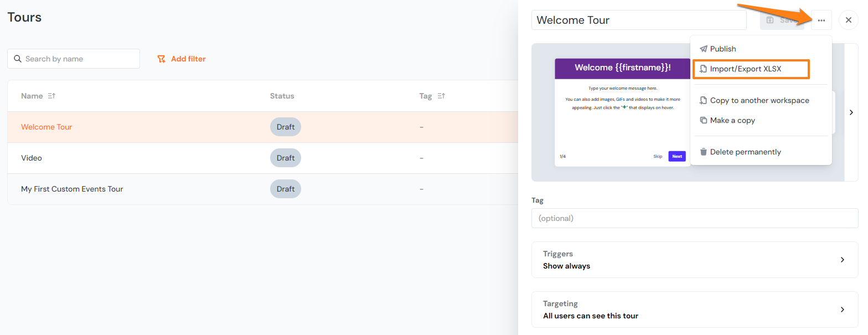Select Copy to another workspace
Viewport: 868px width, 335px height.
pos(759,100)
